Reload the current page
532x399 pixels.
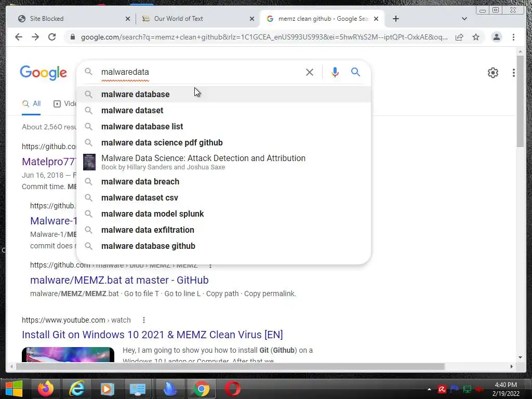click(x=52, y=37)
